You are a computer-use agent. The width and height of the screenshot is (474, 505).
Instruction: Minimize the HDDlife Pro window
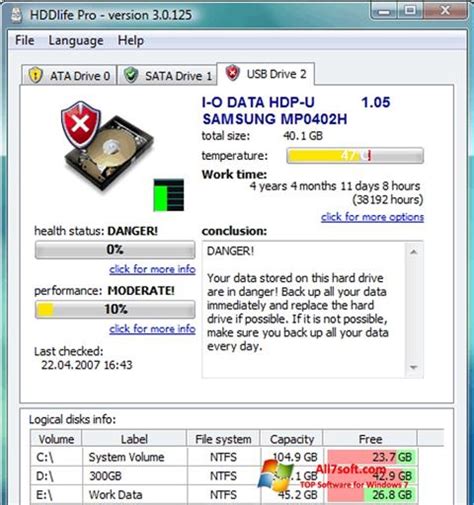[x=385, y=11]
